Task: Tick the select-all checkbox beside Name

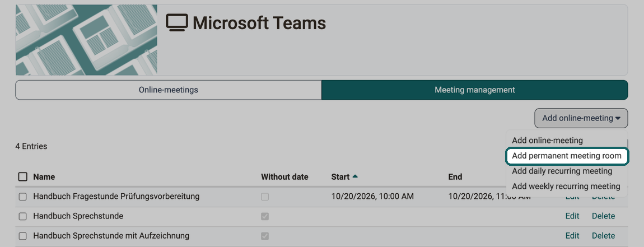Action: pos(23,177)
